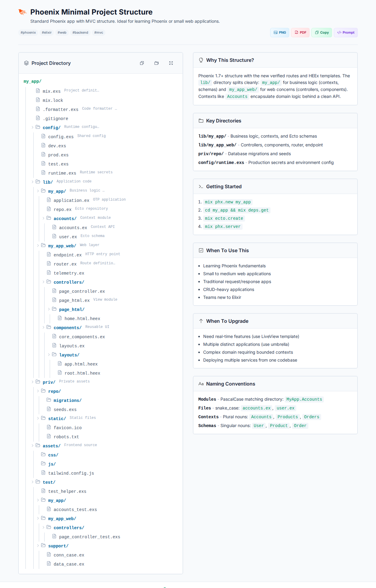This screenshot has width=376, height=588.
Task: Click the file icon beside mix.exs
Action: coord(38,91)
